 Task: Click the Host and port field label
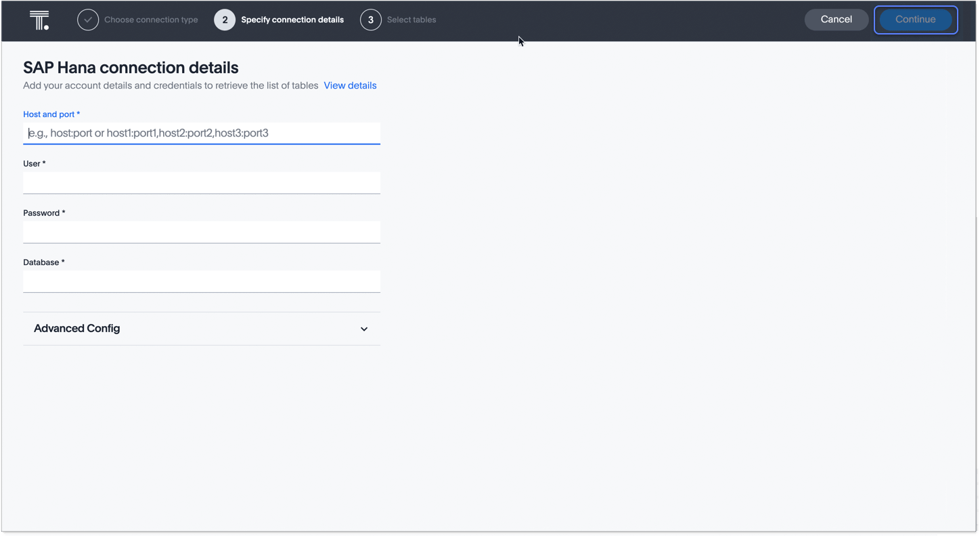pyautogui.click(x=51, y=114)
